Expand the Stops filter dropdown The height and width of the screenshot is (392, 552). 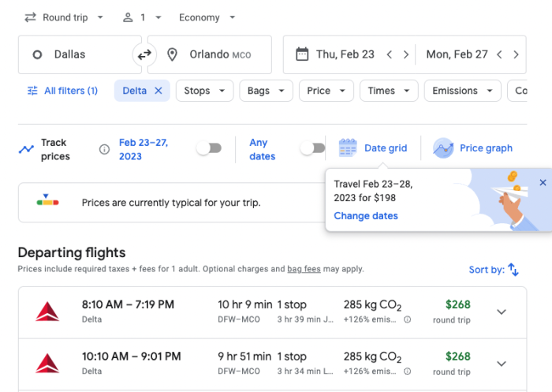[204, 91]
